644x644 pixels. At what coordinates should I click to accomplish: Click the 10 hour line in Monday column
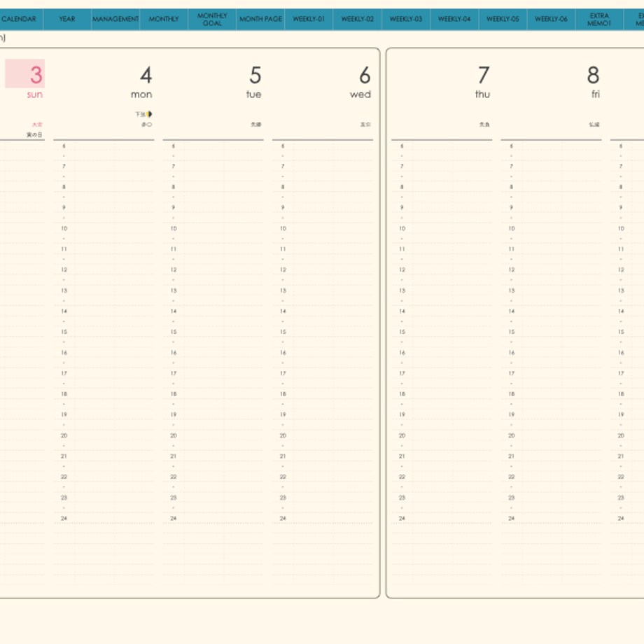[x=104, y=229]
